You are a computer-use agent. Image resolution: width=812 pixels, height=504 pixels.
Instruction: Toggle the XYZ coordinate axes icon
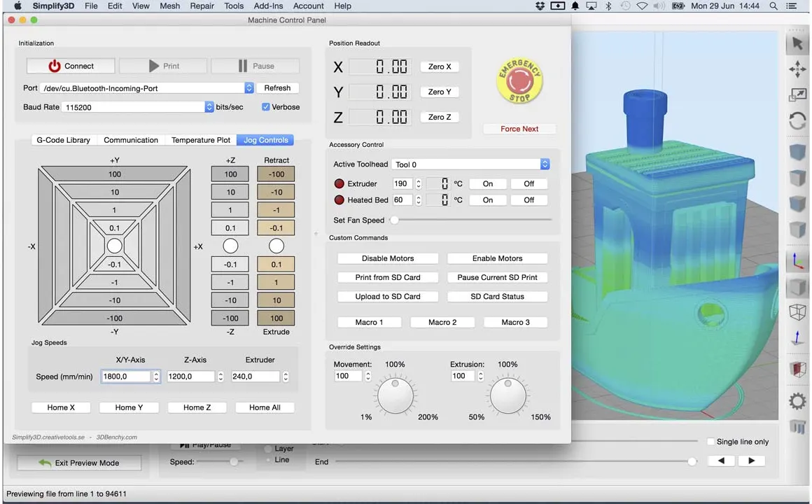(x=797, y=261)
